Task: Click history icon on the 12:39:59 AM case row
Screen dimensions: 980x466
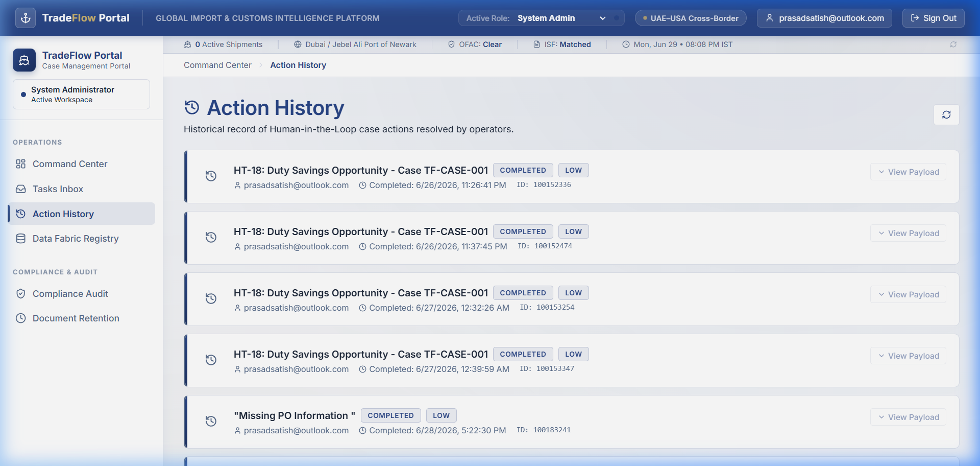Action: pyautogui.click(x=211, y=360)
